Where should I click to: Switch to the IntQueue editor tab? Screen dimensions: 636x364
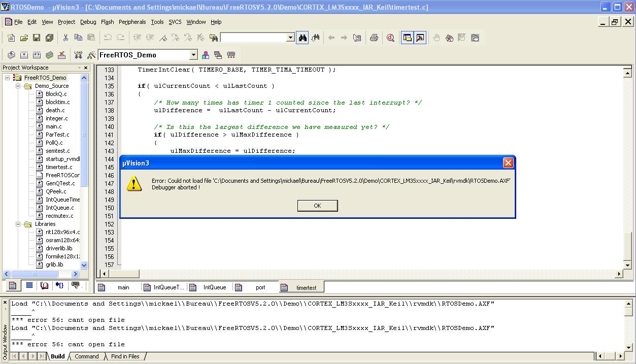click(x=210, y=287)
